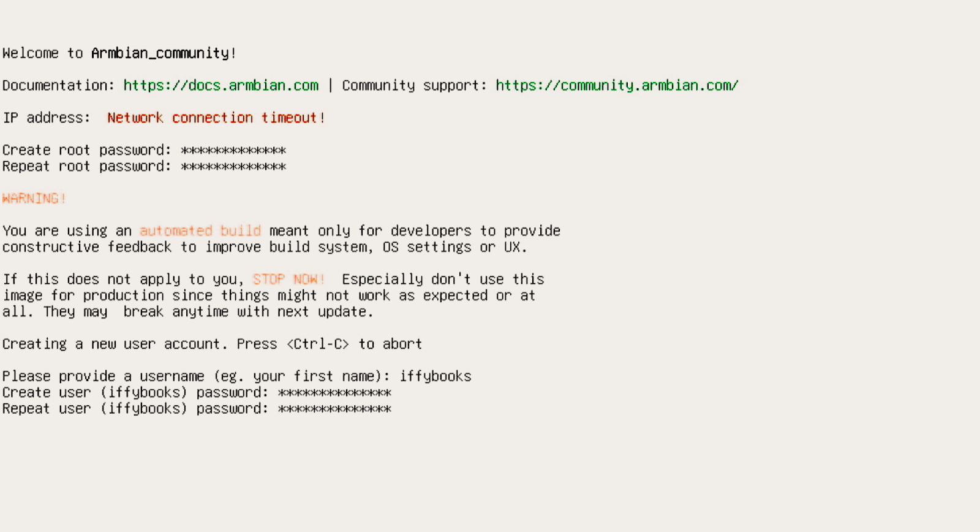This screenshot has height=532, width=980.
Task: Click the masked "Repeat root password" entry
Action: coord(233,167)
